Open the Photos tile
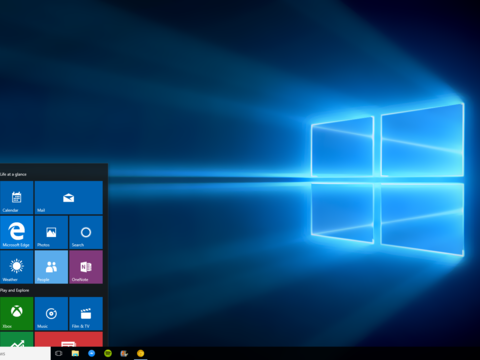Image resolution: width=480 pixels, height=360 pixels. [x=51, y=232]
